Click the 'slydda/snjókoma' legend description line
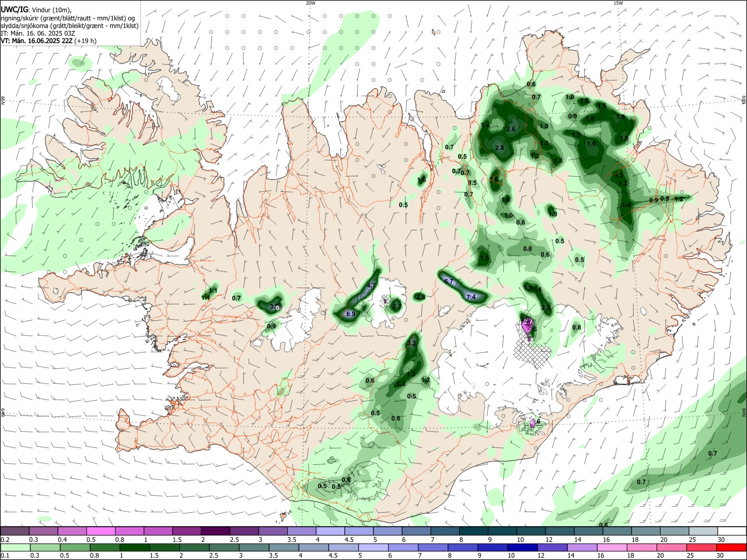The image size is (747, 560). tap(69, 26)
